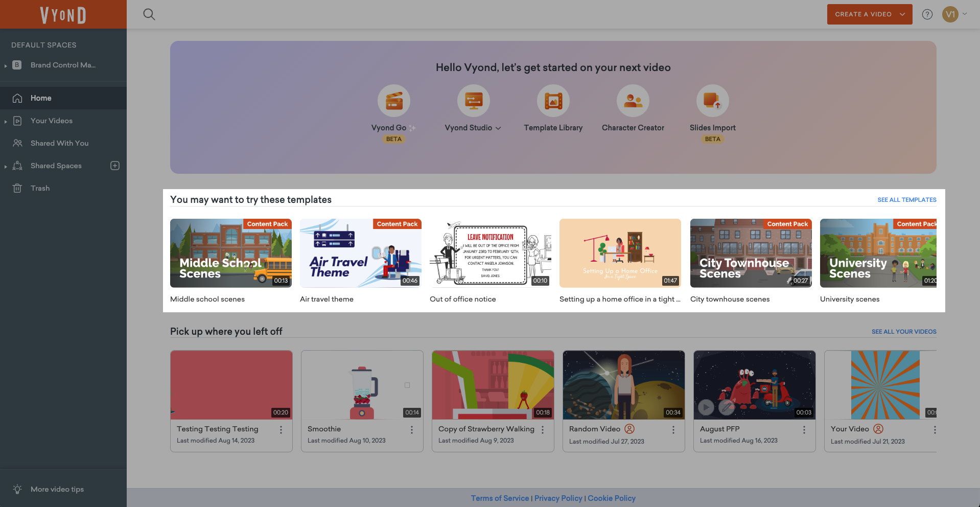980x507 pixels.
Task: Open Smoothie video thumbnail
Action: tap(362, 385)
